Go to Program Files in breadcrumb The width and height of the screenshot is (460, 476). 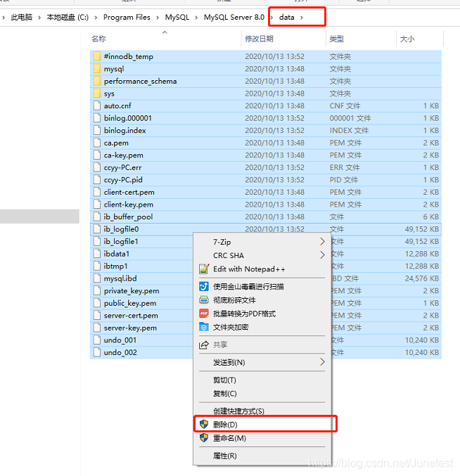[127, 18]
